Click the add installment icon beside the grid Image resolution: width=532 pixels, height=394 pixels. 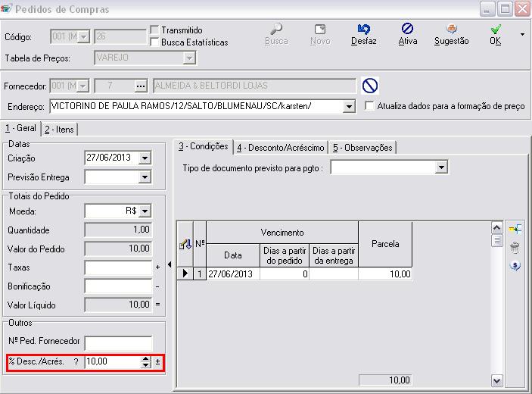pyautogui.click(x=515, y=229)
